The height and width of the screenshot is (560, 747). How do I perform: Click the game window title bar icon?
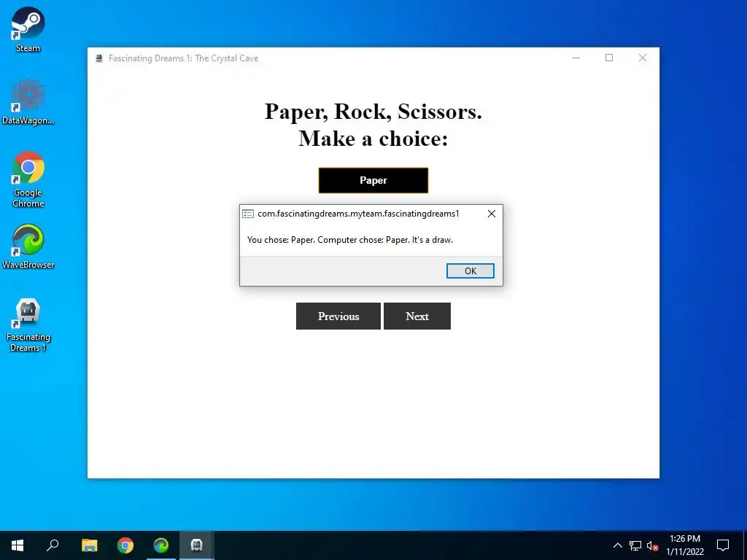coord(99,58)
